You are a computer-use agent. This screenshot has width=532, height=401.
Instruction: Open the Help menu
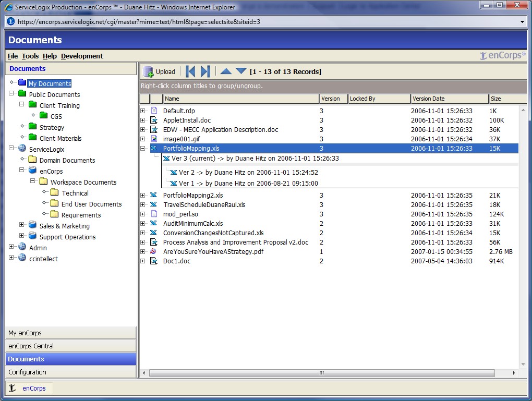pyautogui.click(x=50, y=56)
